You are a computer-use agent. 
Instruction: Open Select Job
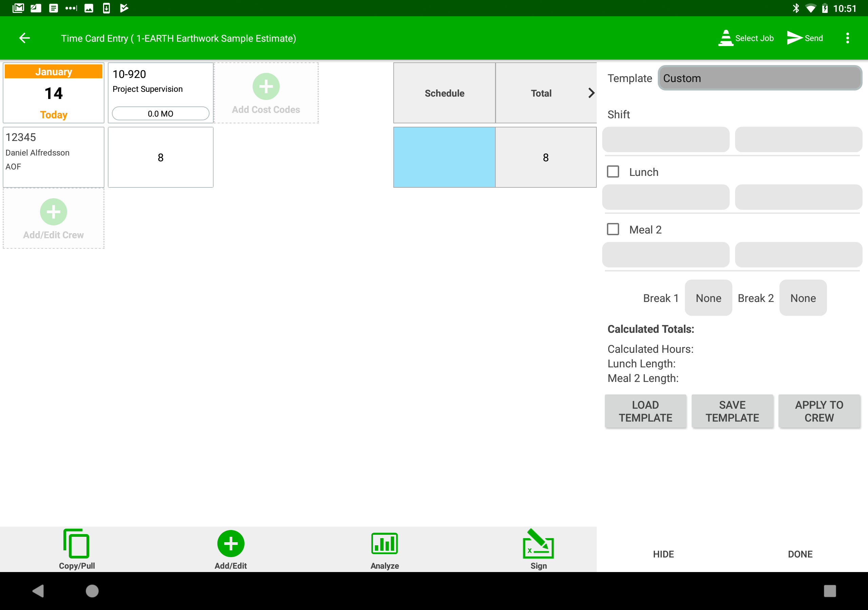(746, 38)
